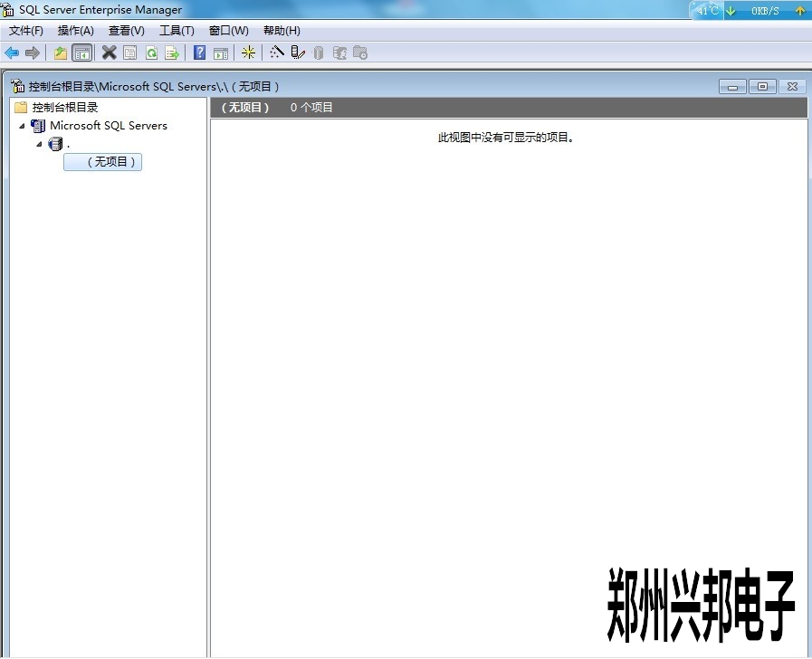Screen dimensions: 812x659
Task: Toggle the action pane toolbar button
Action: [x=220, y=53]
